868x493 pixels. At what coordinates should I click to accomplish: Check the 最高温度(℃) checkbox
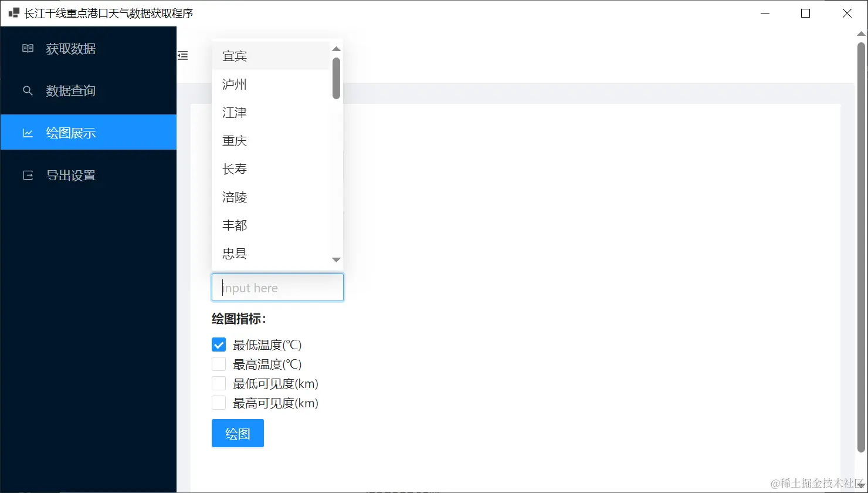pyautogui.click(x=219, y=364)
